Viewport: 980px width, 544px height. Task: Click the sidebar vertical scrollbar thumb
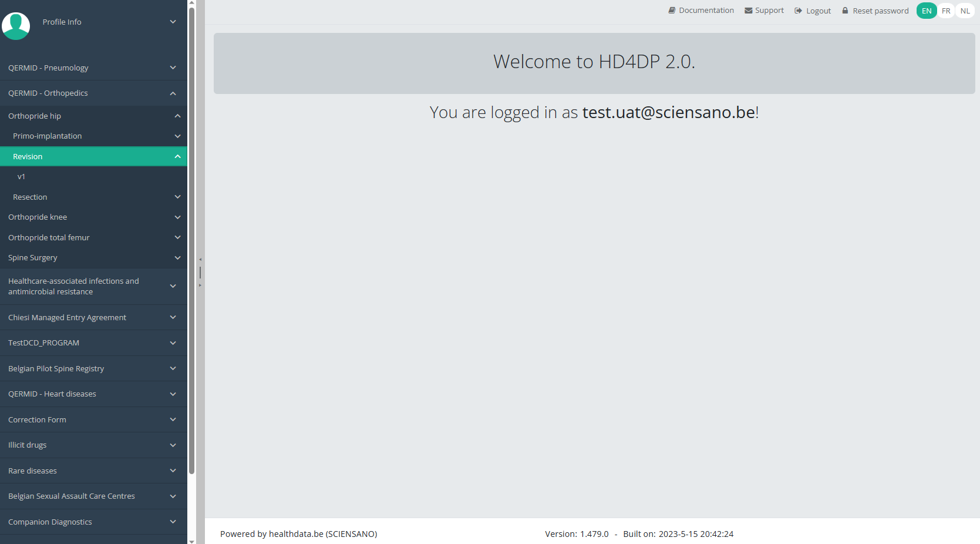tap(191, 235)
